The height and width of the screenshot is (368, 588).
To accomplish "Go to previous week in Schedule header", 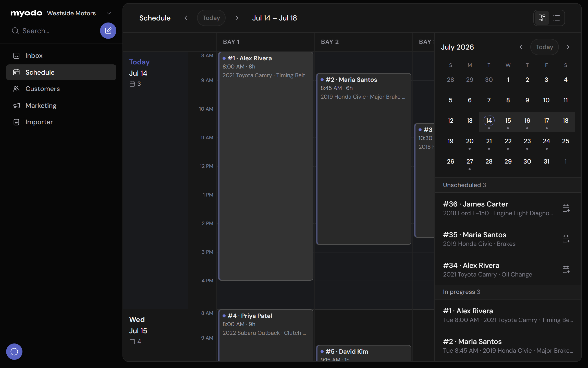I will pyautogui.click(x=186, y=18).
